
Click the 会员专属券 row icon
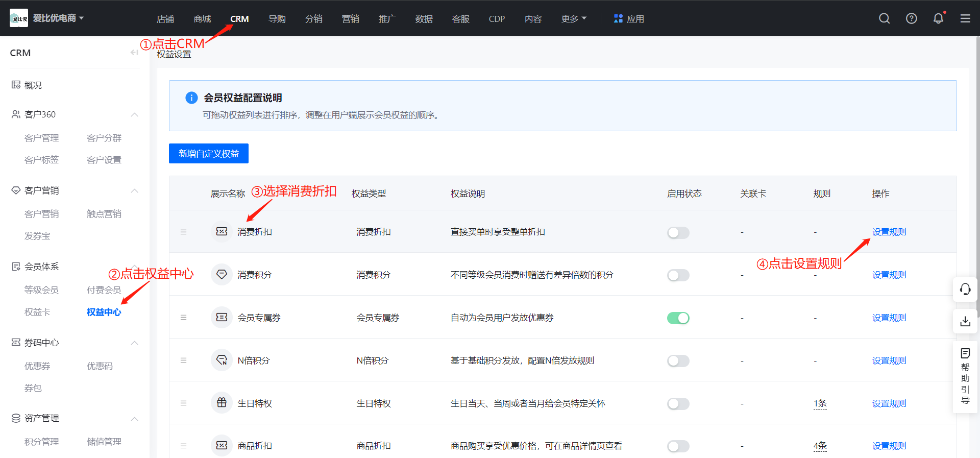pyautogui.click(x=222, y=318)
